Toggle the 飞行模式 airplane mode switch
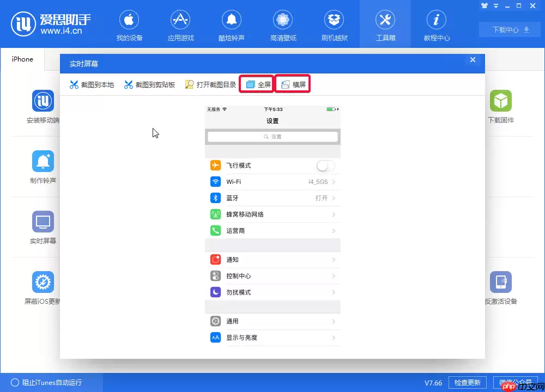This screenshot has width=545, height=392. 325,165
